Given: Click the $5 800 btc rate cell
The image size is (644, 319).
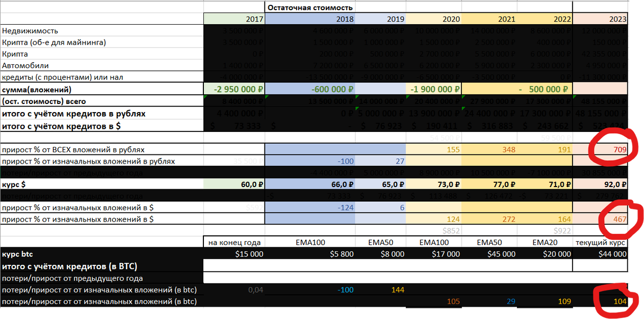Looking at the screenshot, I should point(310,255).
